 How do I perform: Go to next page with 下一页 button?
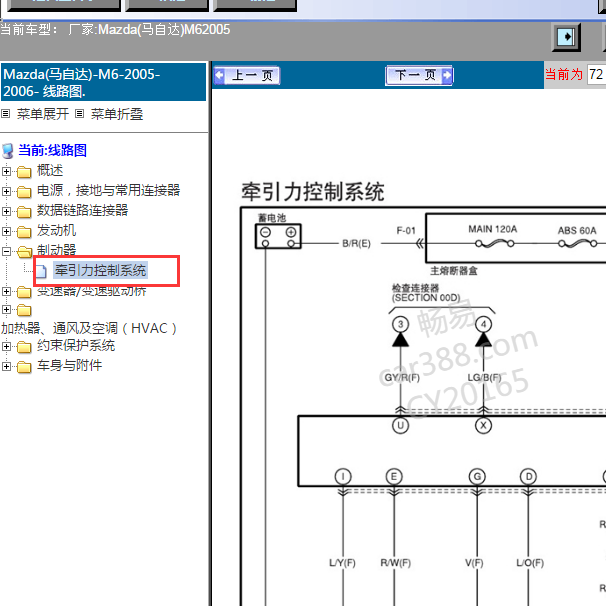click(x=419, y=75)
